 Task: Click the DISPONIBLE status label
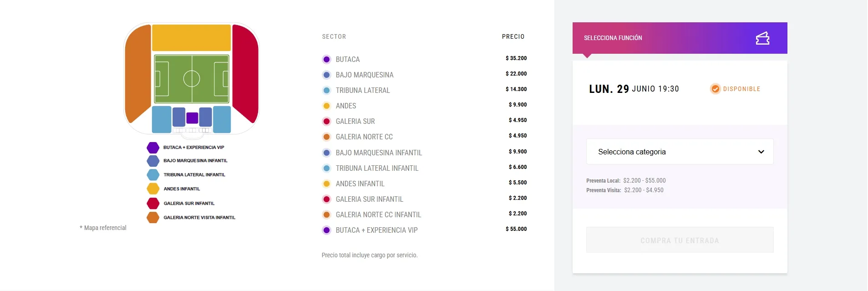741,89
